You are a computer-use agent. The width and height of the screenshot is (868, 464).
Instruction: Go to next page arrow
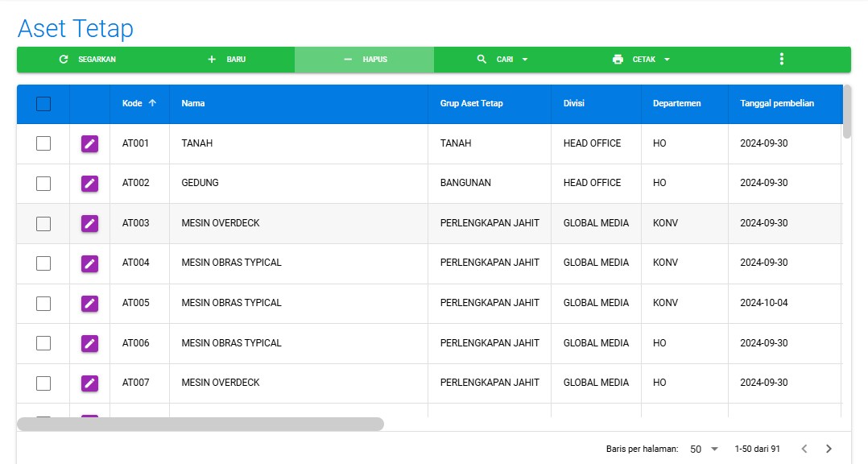[x=829, y=449]
